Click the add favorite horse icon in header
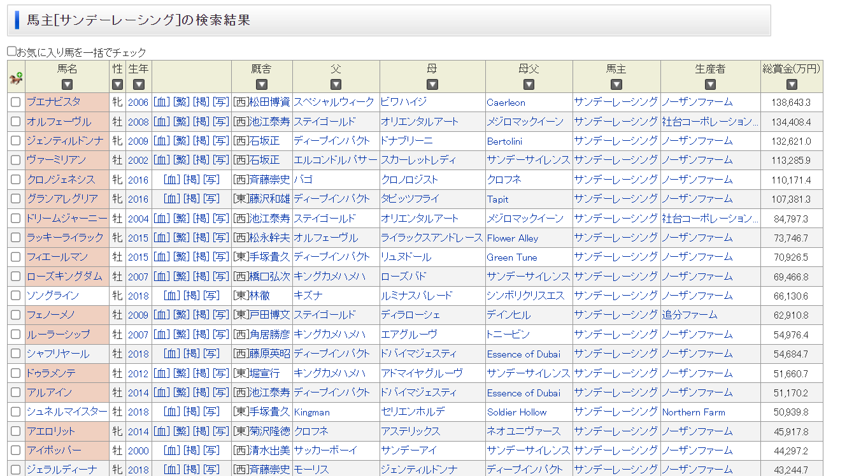This screenshot has height=476, width=868. pos(16,79)
